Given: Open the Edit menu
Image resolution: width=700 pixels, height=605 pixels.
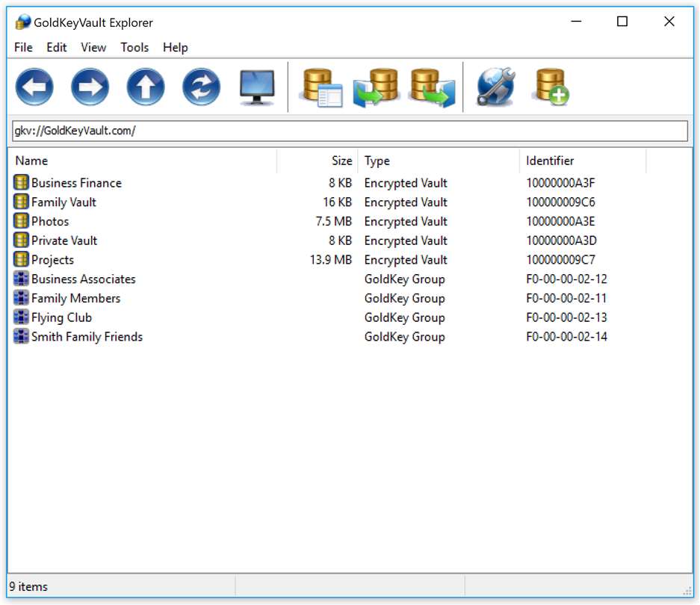Looking at the screenshot, I should pyautogui.click(x=56, y=47).
